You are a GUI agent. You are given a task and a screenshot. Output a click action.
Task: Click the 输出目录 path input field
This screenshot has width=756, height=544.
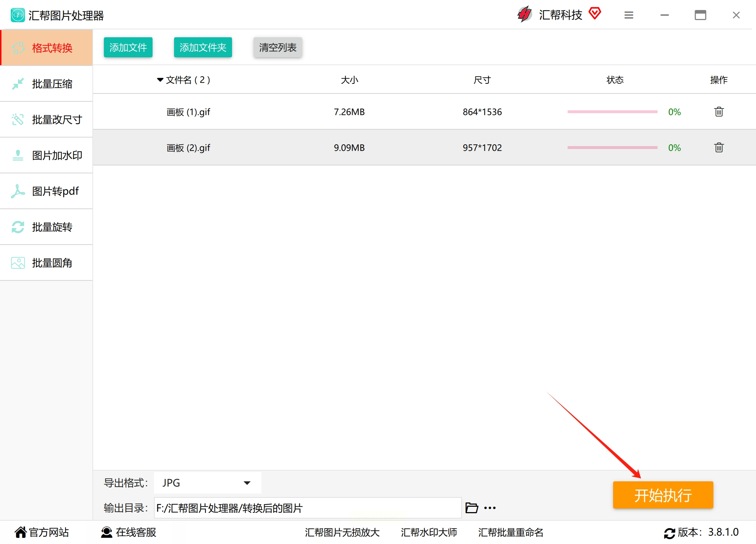pos(307,508)
